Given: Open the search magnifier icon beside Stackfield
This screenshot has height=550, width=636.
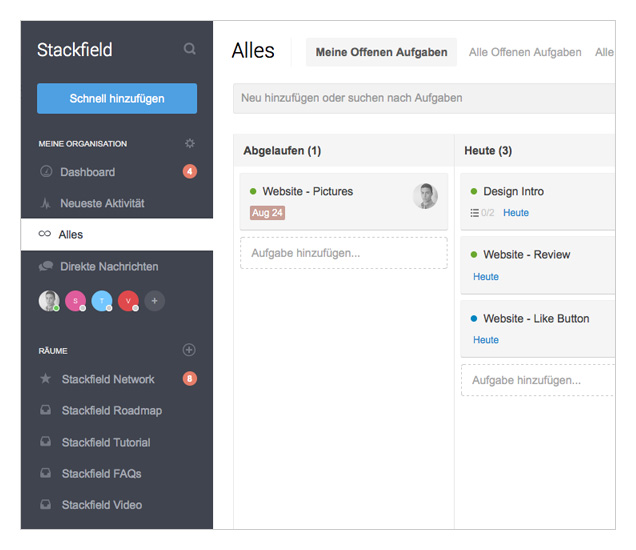Looking at the screenshot, I should 189,49.
